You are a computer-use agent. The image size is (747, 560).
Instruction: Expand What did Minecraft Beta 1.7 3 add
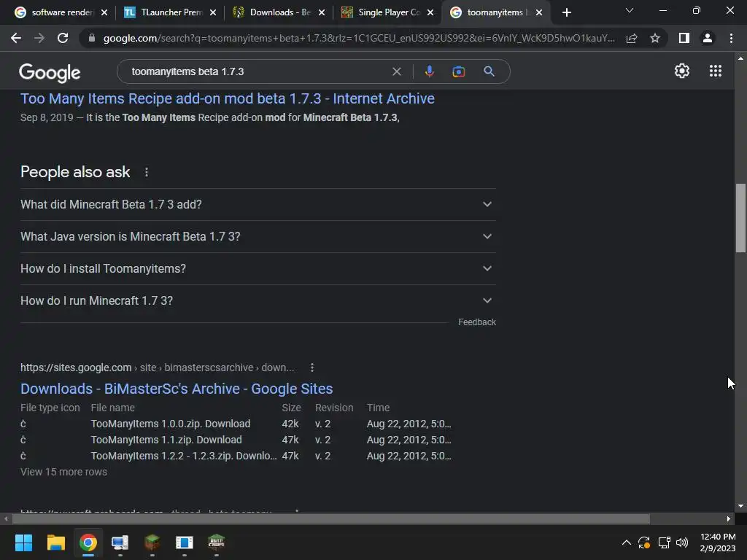click(x=258, y=204)
